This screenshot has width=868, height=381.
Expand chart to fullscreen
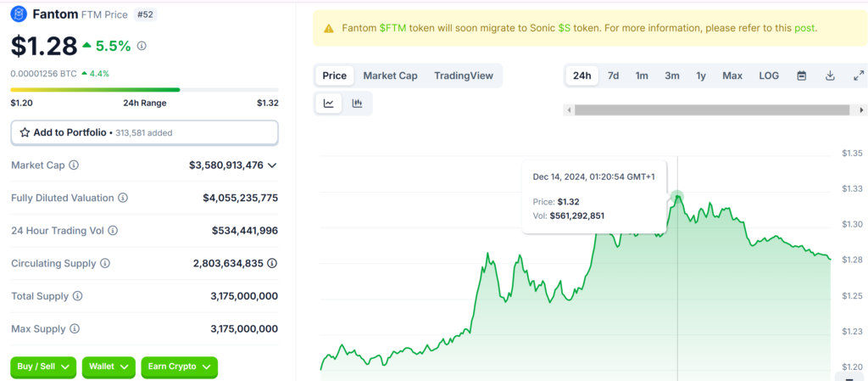point(858,76)
